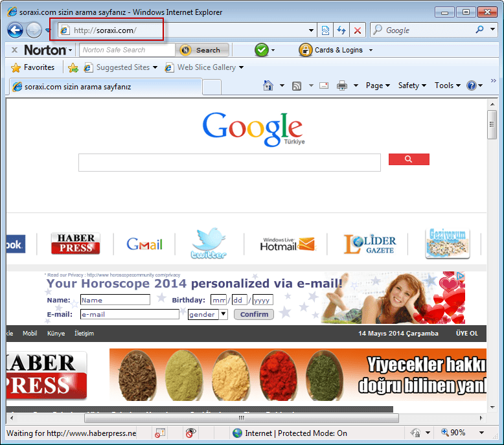The width and height of the screenshot is (504, 445).
Task: Click the horizontal scrollbar thumb
Action: pyautogui.click(x=242, y=418)
